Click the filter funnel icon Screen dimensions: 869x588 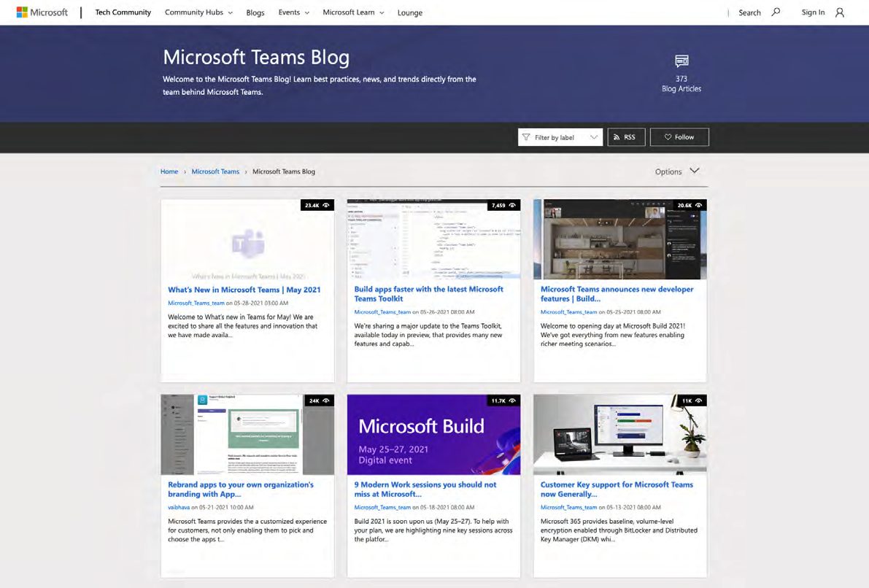tap(526, 137)
